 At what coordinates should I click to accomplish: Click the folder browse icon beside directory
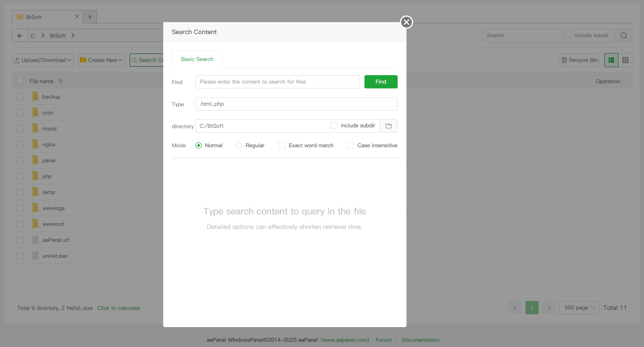coord(388,126)
